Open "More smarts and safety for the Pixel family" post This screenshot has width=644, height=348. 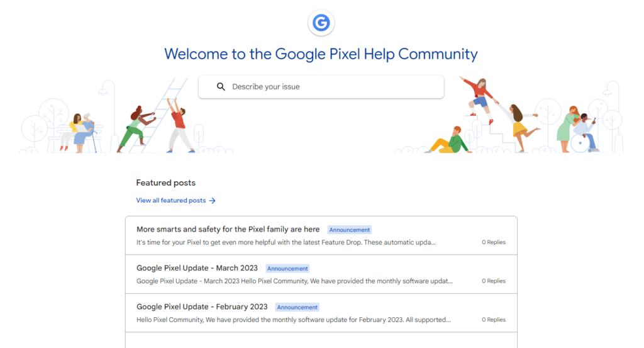click(x=228, y=230)
